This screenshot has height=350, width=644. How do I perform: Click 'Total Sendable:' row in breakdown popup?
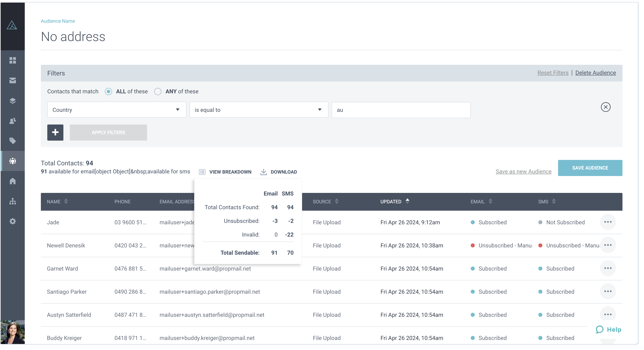click(x=248, y=253)
